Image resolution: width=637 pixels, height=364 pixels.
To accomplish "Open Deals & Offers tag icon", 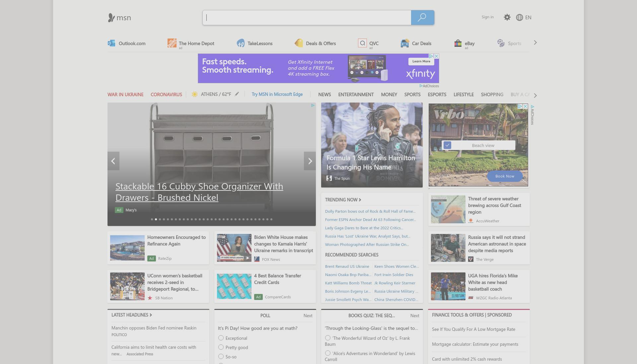I will pyautogui.click(x=299, y=43).
